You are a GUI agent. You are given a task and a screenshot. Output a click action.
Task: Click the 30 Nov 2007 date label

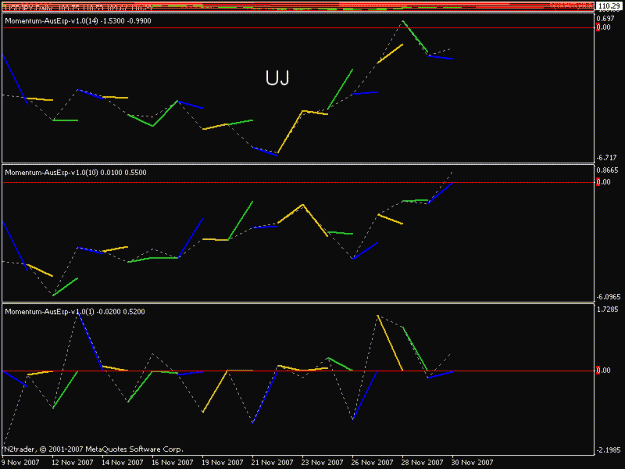[472, 462]
